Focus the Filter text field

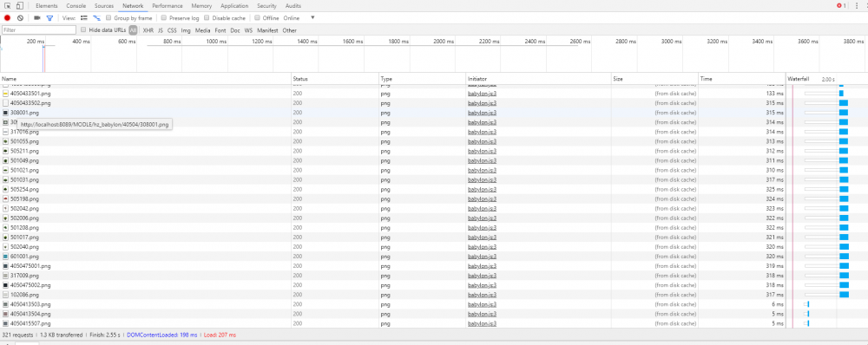[39, 29]
